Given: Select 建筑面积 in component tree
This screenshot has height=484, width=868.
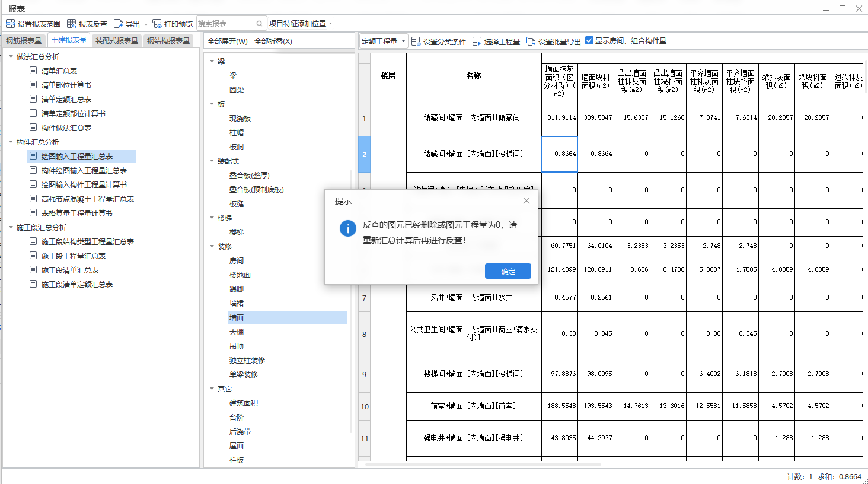Looking at the screenshot, I should coord(244,403).
